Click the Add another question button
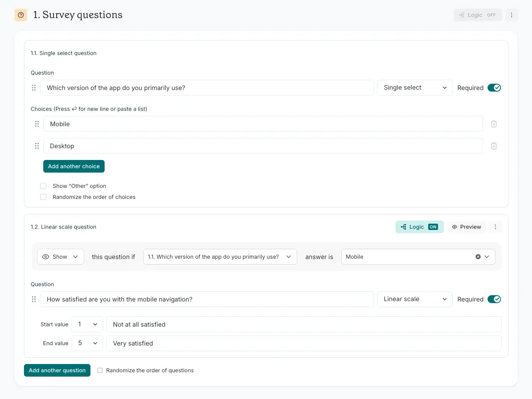The image size is (532, 399). click(x=57, y=370)
